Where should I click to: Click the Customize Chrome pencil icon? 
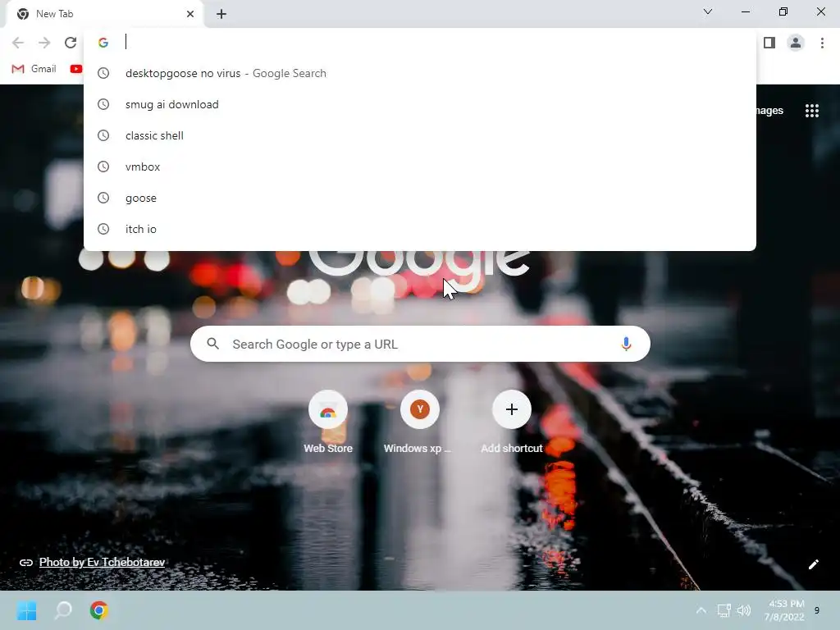pos(813,564)
